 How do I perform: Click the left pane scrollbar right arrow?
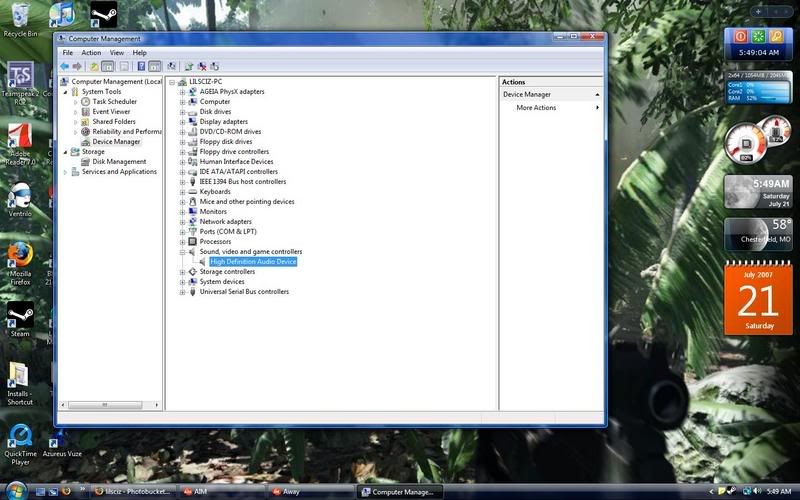(x=157, y=405)
